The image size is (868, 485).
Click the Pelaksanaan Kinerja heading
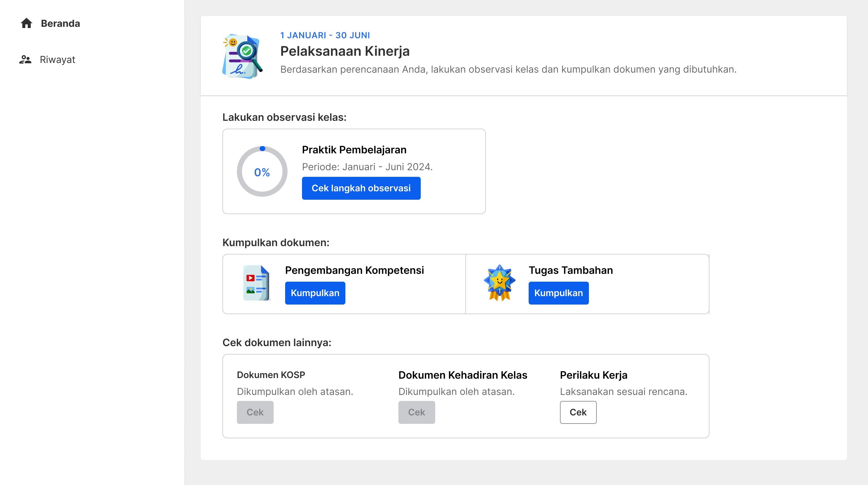point(345,51)
